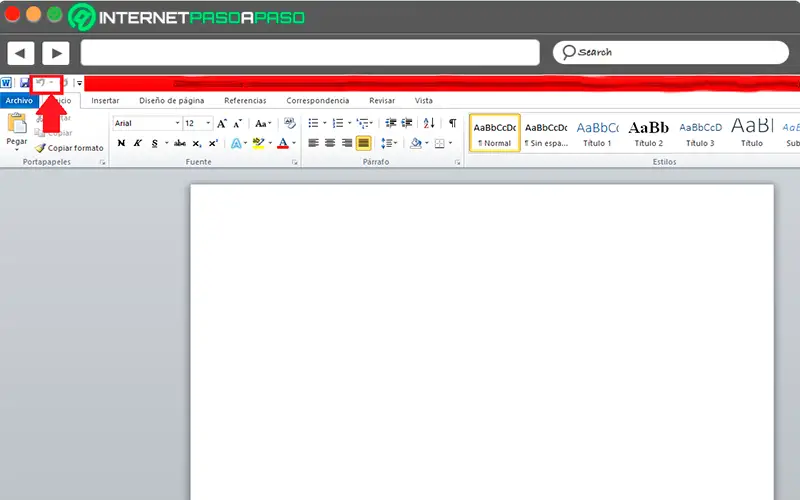This screenshot has height=500, width=800.
Task: Toggle justified alignment
Action: pos(363,143)
